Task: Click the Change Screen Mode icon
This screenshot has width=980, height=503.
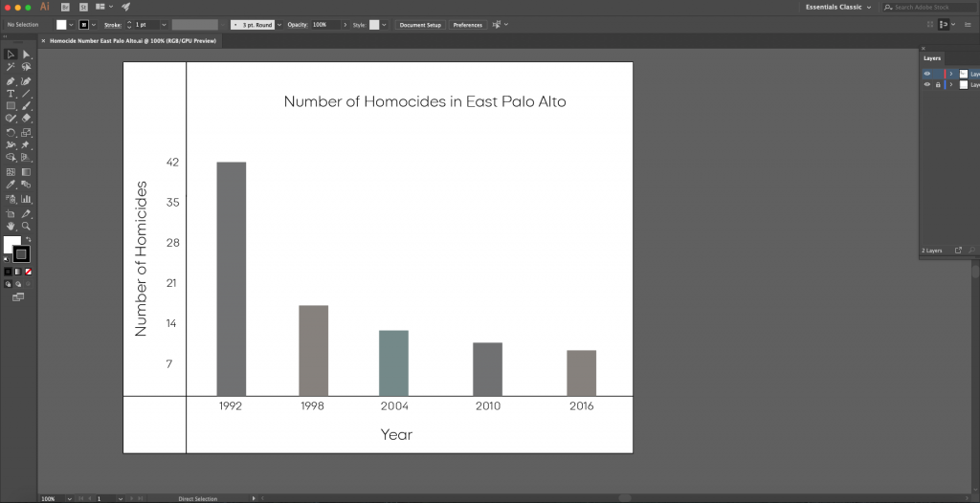Action: (x=18, y=297)
